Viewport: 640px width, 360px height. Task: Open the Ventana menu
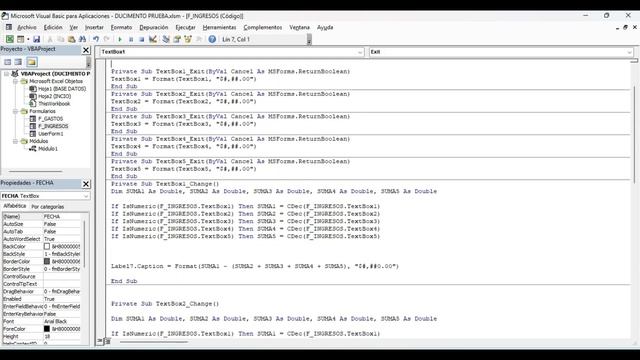point(300,27)
